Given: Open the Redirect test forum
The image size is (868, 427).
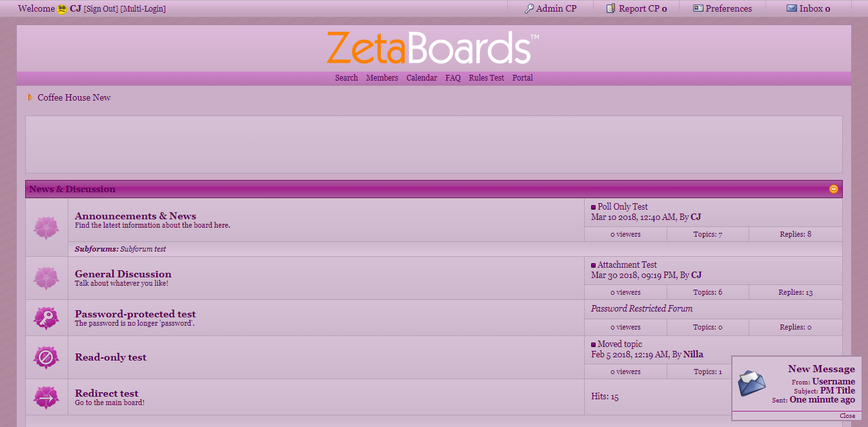Looking at the screenshot, I should point(106,393).
